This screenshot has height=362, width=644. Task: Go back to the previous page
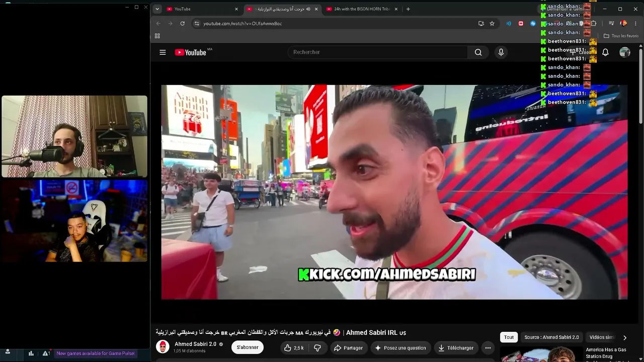[x=158, y=23]
